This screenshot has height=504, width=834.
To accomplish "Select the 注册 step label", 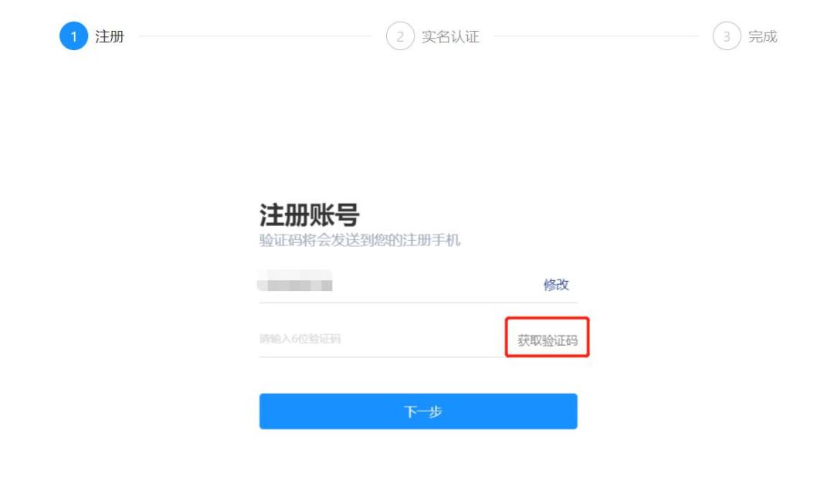I will pyautogui.click(x=110, y=36).
